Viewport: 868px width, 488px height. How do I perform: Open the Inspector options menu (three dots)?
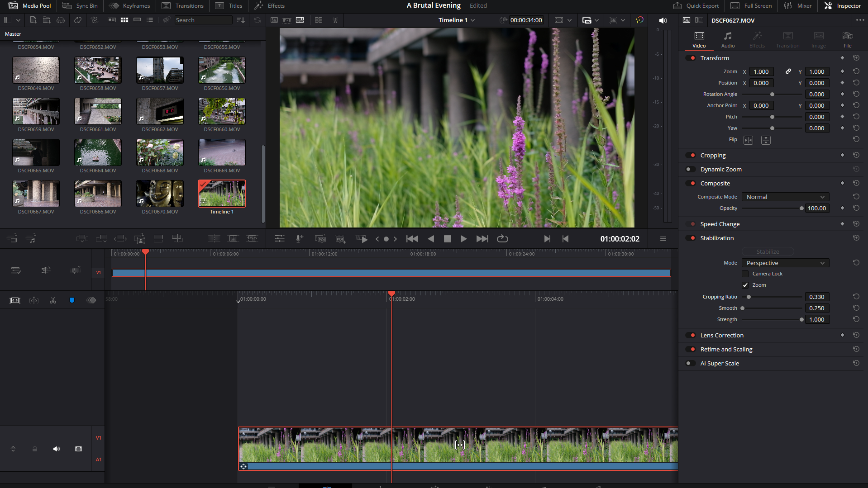click(x=860, y=20)
